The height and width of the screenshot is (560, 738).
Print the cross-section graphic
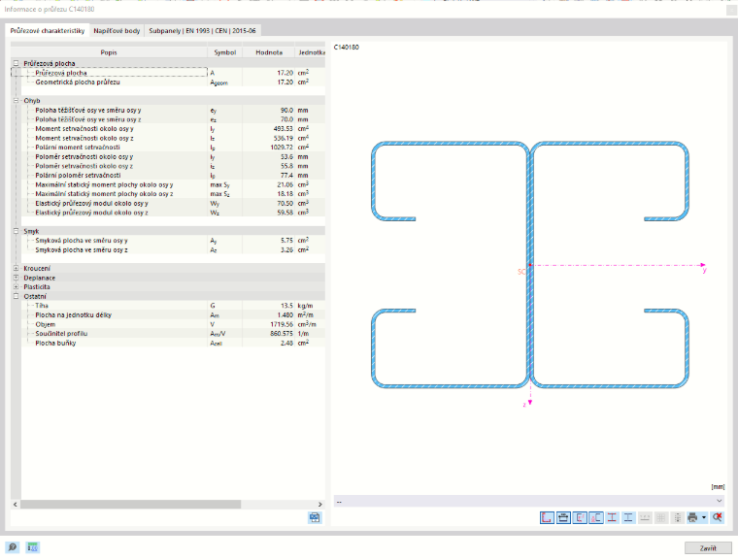[692, 517]
